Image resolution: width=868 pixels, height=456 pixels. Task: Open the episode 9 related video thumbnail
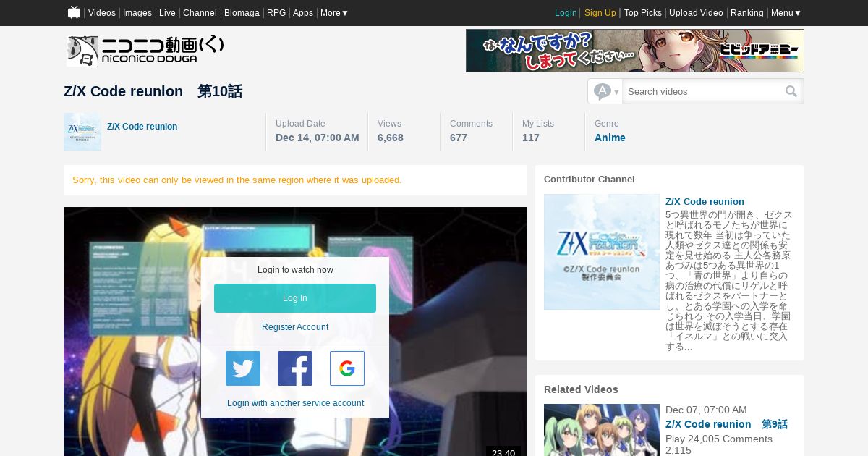(x=602, y=430)
